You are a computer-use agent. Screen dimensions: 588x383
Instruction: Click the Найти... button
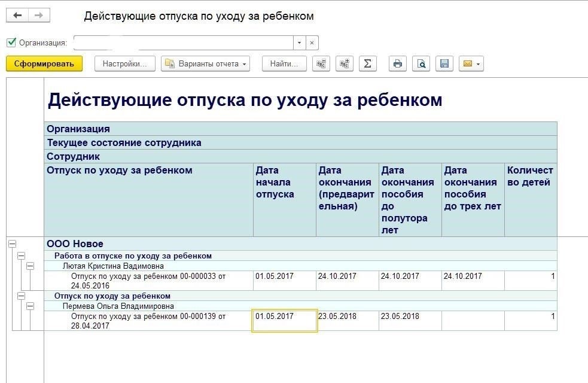coord(284,64)
